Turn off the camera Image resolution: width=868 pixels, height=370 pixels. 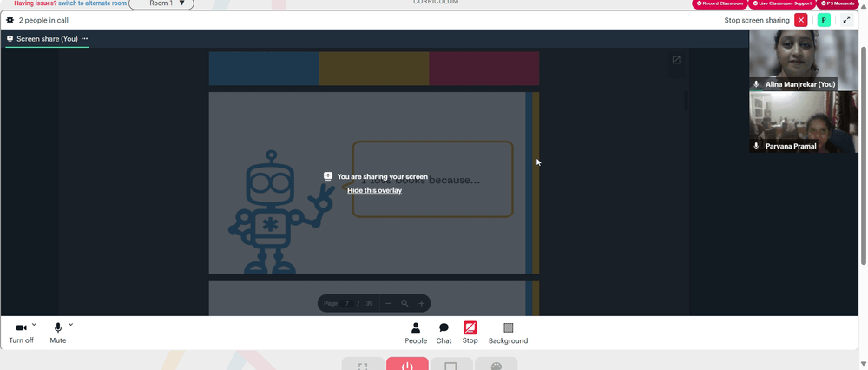[x=21, y=333]
